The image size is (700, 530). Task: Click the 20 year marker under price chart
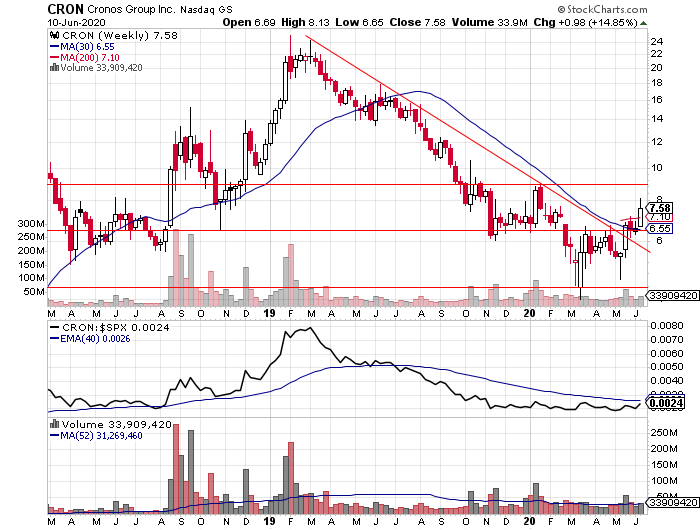[529, 313]
